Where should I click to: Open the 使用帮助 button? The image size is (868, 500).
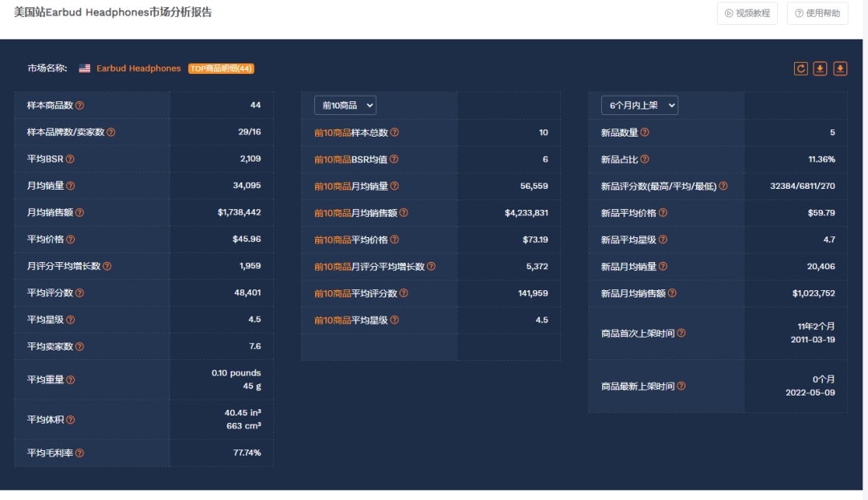817,13
